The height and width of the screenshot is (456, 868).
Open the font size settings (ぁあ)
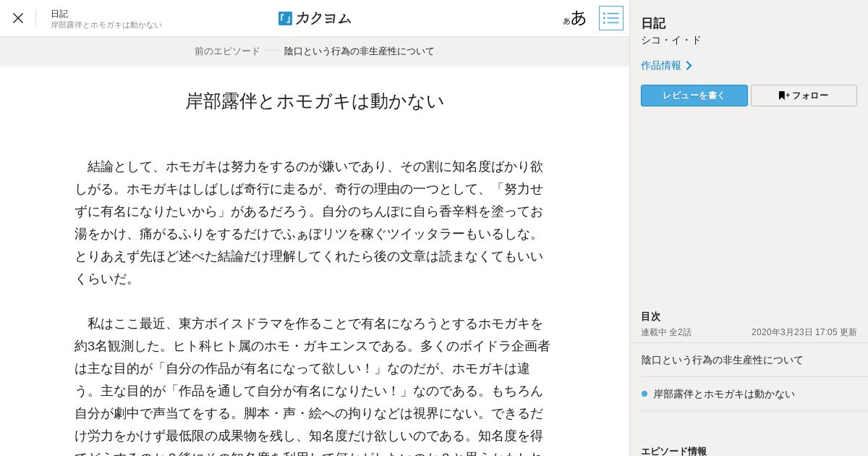pos(575,18)
